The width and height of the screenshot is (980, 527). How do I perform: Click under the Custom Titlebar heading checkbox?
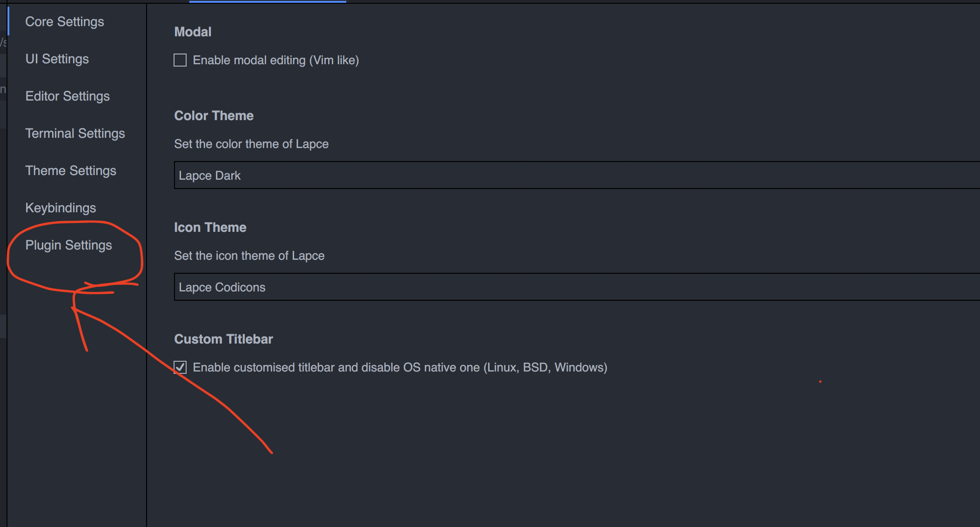[x=180, y=367]
